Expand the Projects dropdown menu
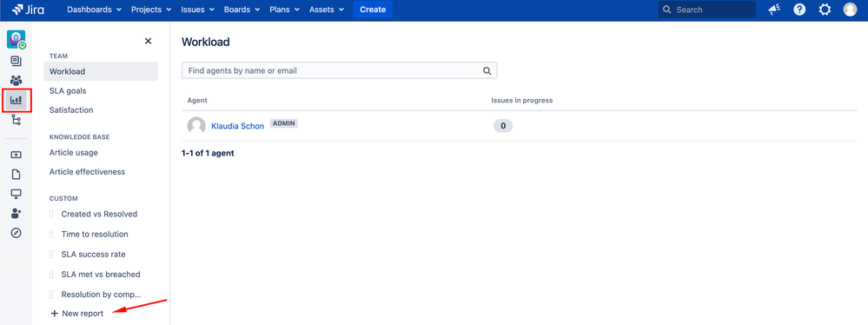 (151, 10)
